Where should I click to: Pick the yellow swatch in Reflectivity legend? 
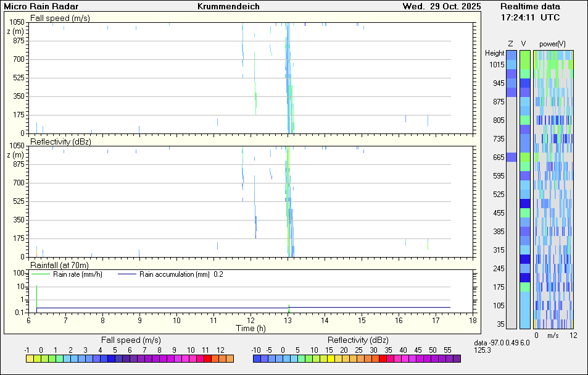tap(331, 358)
